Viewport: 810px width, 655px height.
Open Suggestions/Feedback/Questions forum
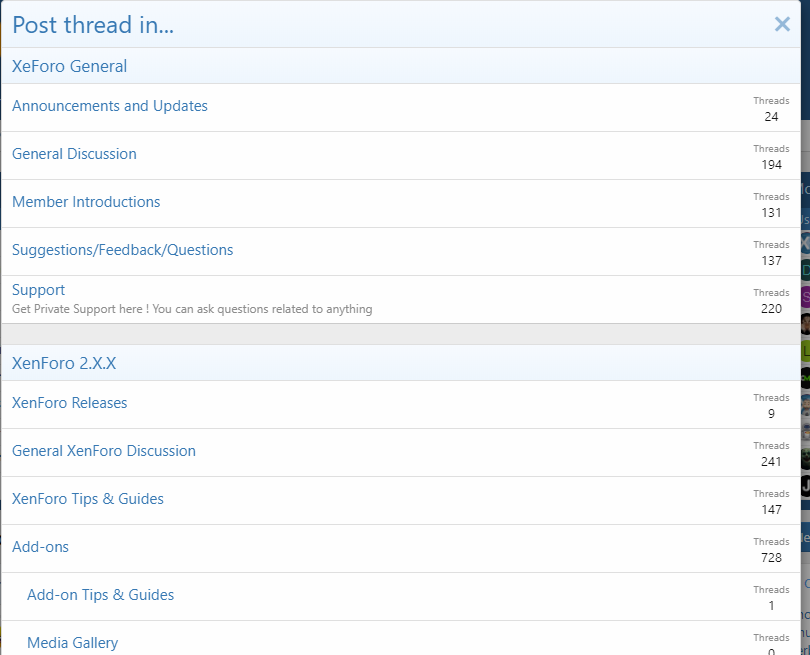coord(122,250)
